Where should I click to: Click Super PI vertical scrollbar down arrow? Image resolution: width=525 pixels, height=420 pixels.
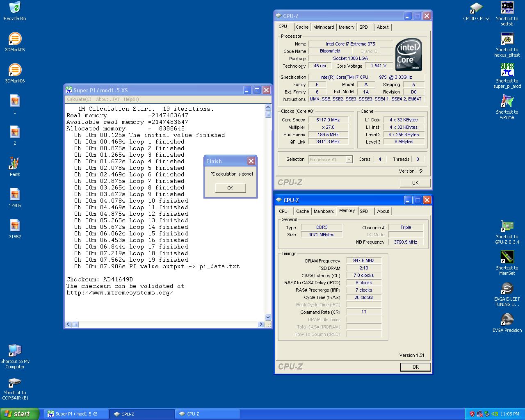pos(268,317)
